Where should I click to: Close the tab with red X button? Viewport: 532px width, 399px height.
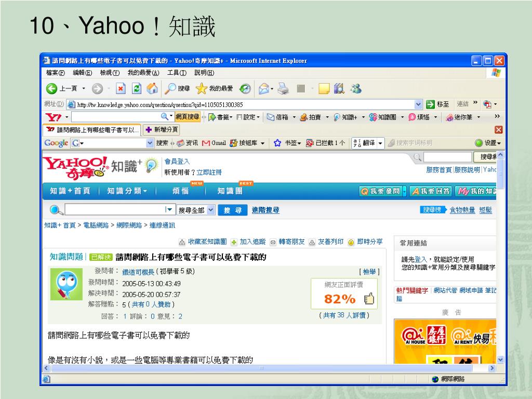498,129
